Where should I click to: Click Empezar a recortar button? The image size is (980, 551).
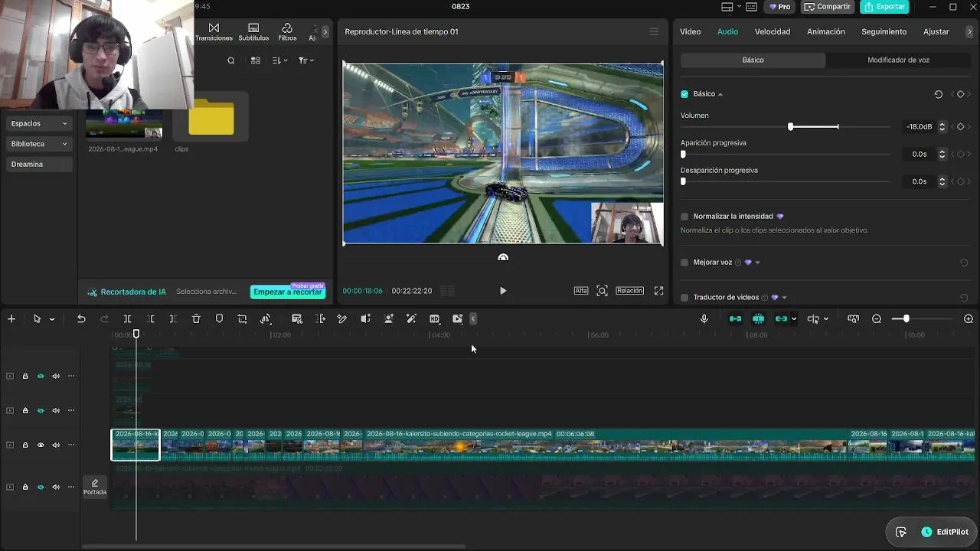click(288, 292)
